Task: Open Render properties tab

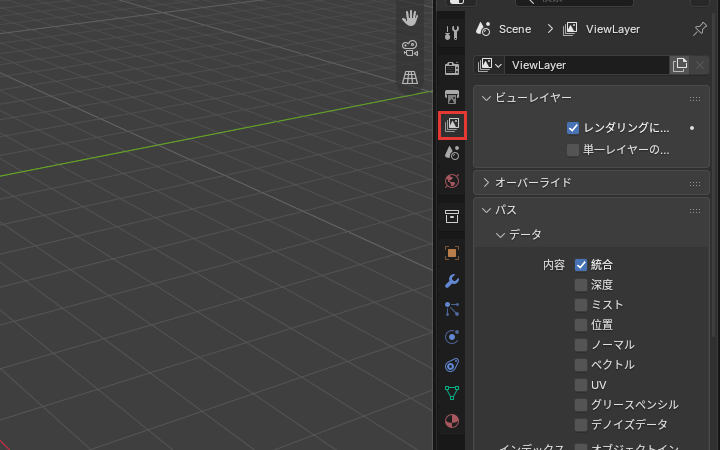Action: [452, 68]
